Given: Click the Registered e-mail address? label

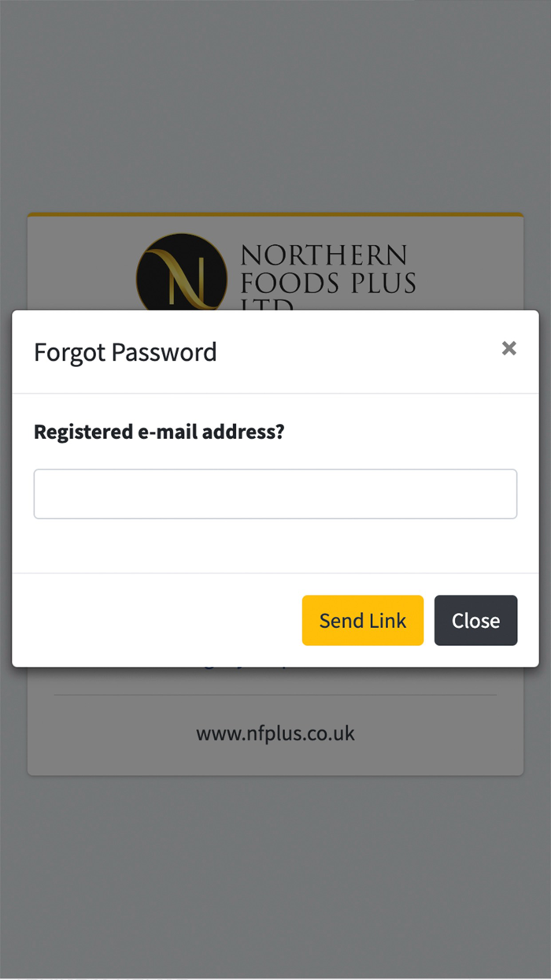Looking at the screenshot, I should click(159, 432).
